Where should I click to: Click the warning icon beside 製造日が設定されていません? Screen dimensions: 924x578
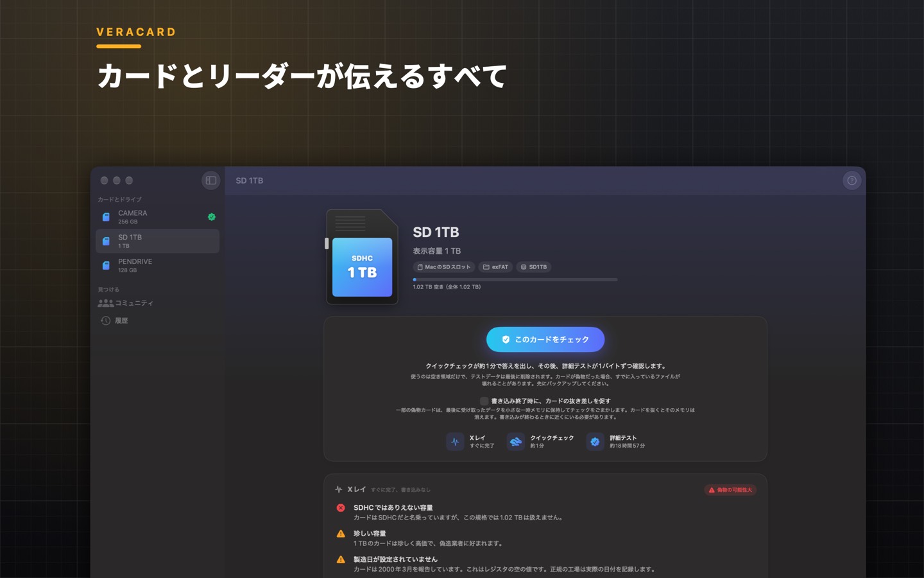[341, 559]
